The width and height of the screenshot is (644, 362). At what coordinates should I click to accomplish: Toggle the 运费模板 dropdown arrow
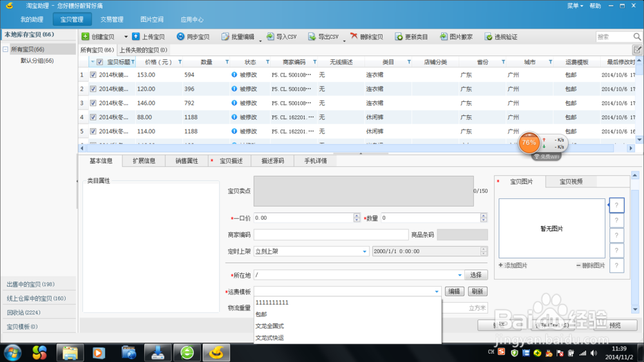tap(437, 291)
